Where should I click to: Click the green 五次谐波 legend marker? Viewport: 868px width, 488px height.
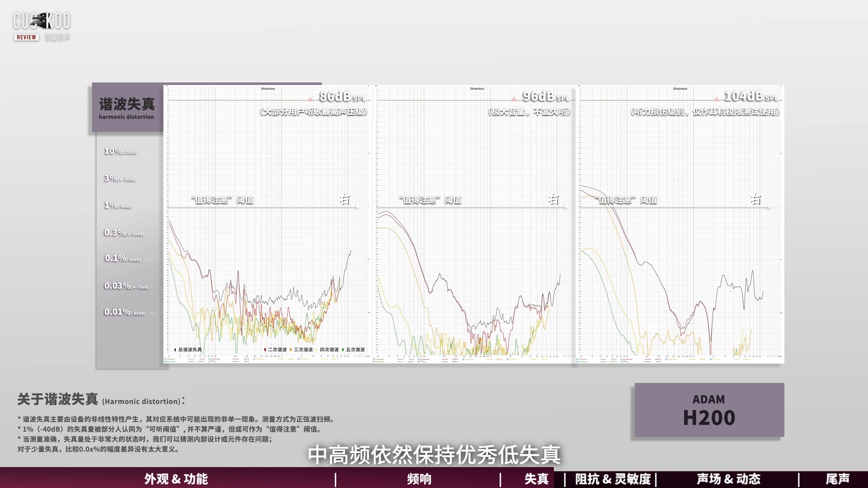pyautogui.click(x=343, y=350)
